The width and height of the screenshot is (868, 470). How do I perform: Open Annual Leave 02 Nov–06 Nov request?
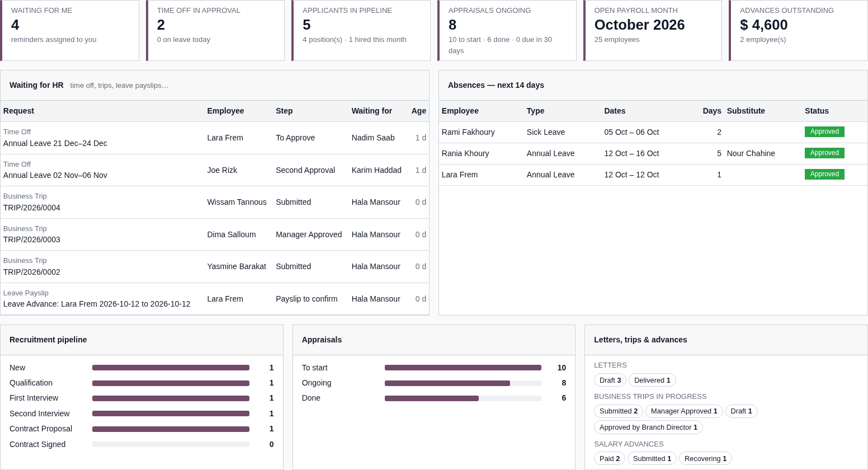click(x=215, y=170)
